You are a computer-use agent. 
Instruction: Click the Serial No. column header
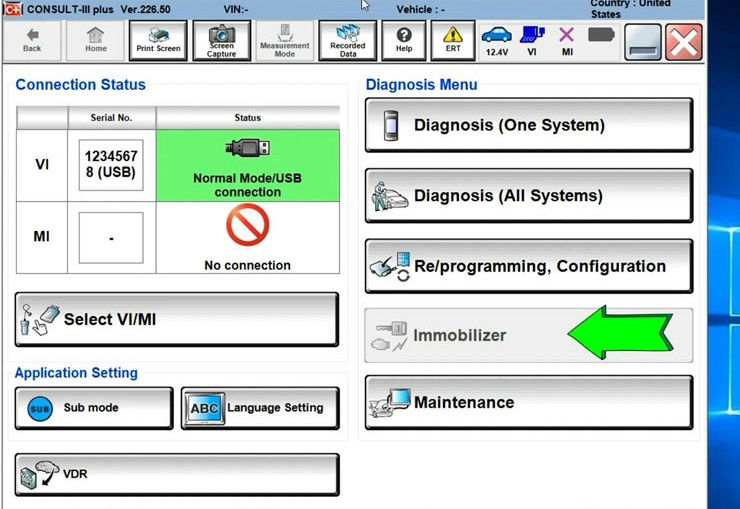(x=111, y=118)
